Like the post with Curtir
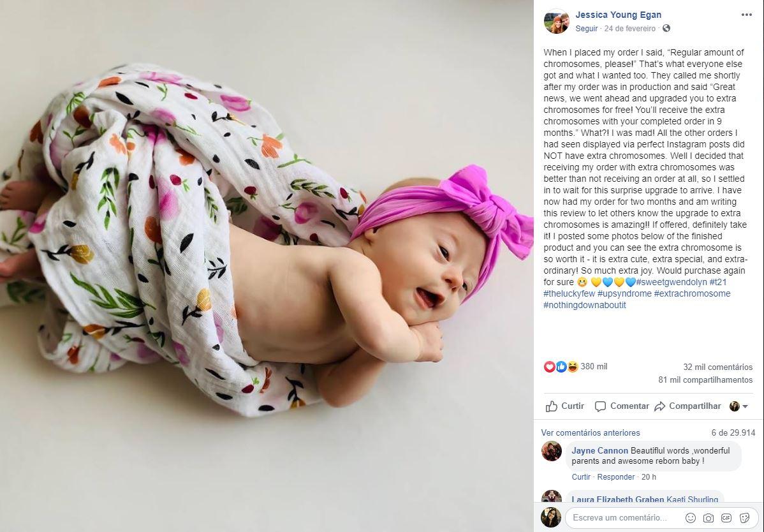This screenshot has height=532, width=764. 565,406
